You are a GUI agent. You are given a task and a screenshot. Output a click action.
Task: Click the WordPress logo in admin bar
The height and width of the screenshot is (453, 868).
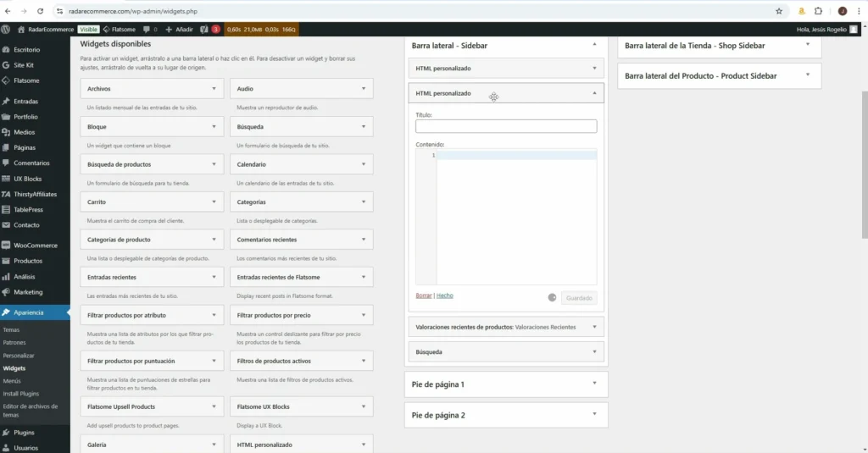pyautogui.click(x=6, y=30)
